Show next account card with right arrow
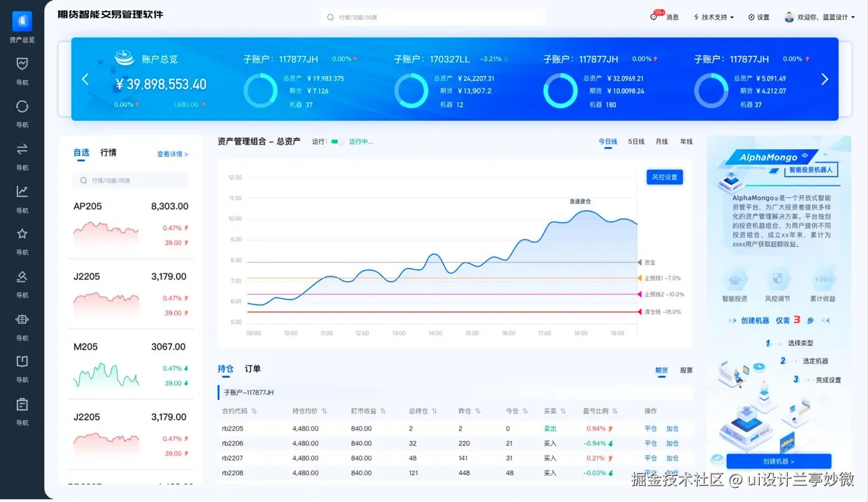This screenshot has width=868, height=502. (x=824, y=79)
